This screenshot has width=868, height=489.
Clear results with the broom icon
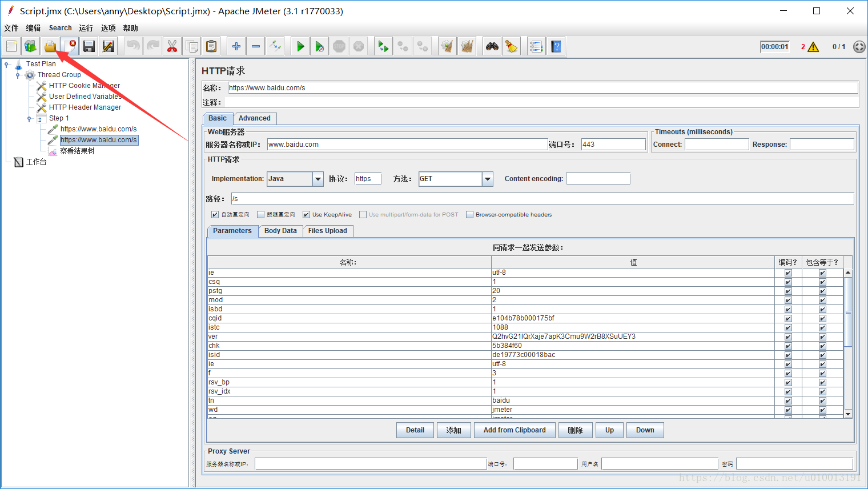pos(448,46)
